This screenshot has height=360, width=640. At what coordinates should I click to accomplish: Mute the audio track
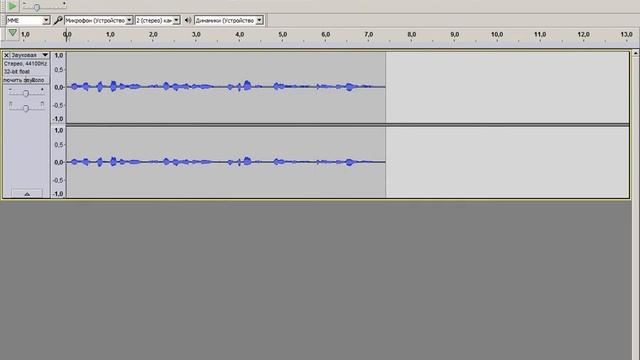13,80
